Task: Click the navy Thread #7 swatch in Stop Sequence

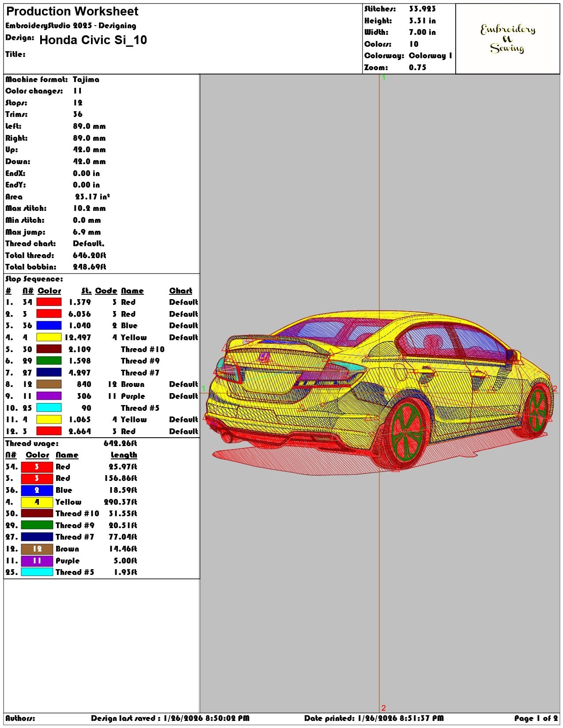Action: pyautogui.click(x=49, y=373)
